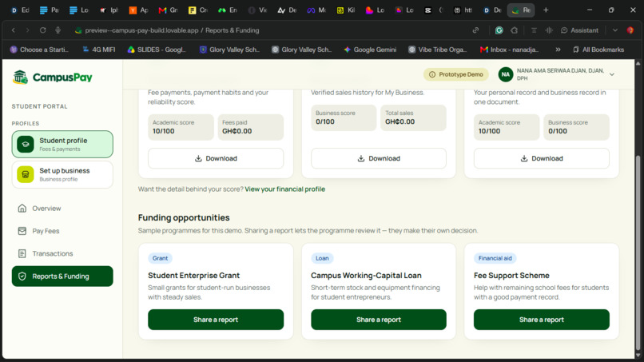Click the scrollbar down arrow
Viewport: 644px width, 362px height.
638,355
